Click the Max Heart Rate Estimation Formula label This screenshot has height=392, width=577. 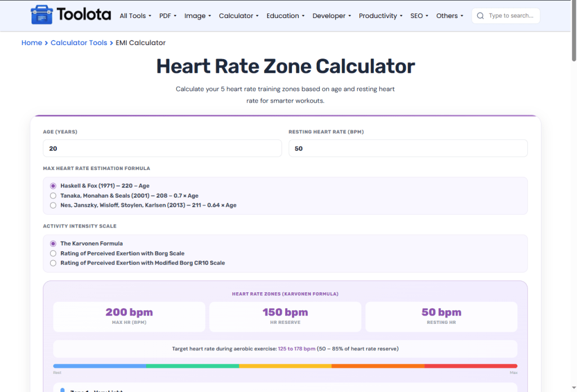point(96,168)
